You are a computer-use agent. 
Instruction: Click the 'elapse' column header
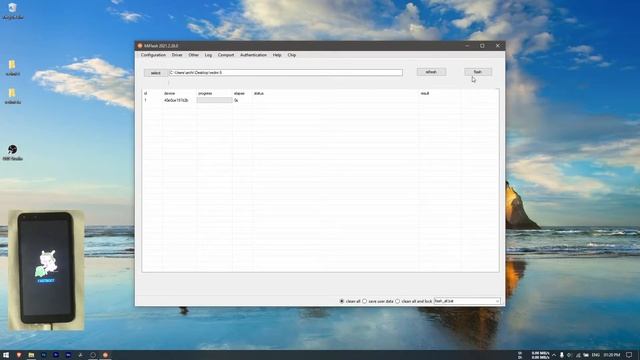click(239, 93)
